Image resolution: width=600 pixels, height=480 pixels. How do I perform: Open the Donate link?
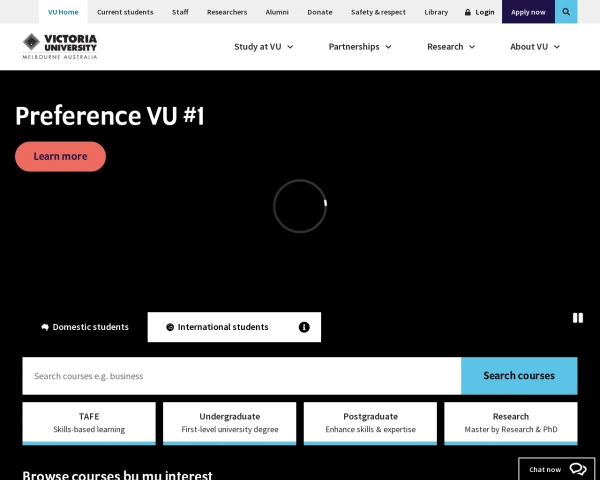point(320,12)
